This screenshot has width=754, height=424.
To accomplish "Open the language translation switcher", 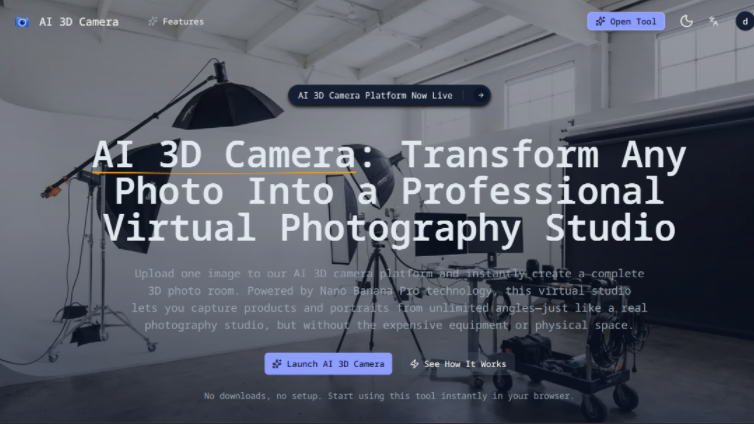I will pos(713,21).
